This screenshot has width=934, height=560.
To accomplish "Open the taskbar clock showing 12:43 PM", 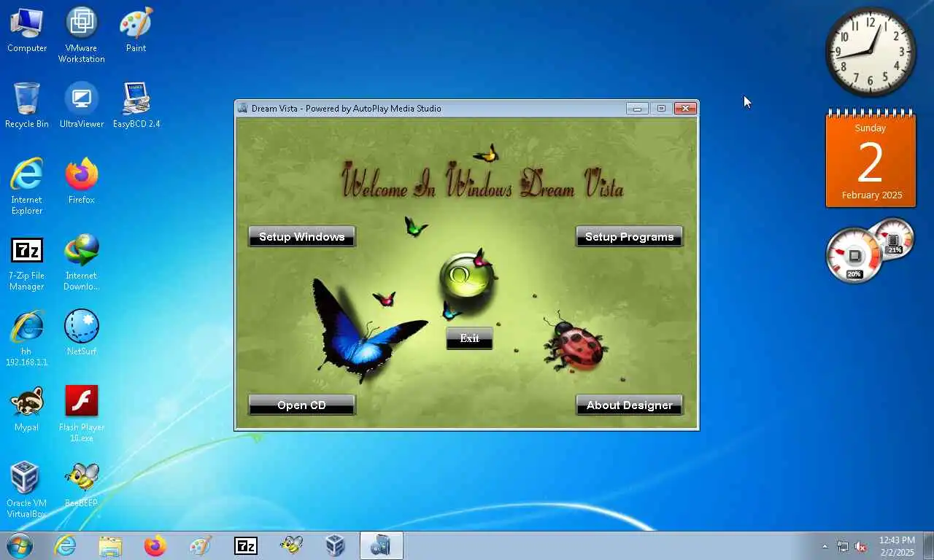I will click(897, 545).
